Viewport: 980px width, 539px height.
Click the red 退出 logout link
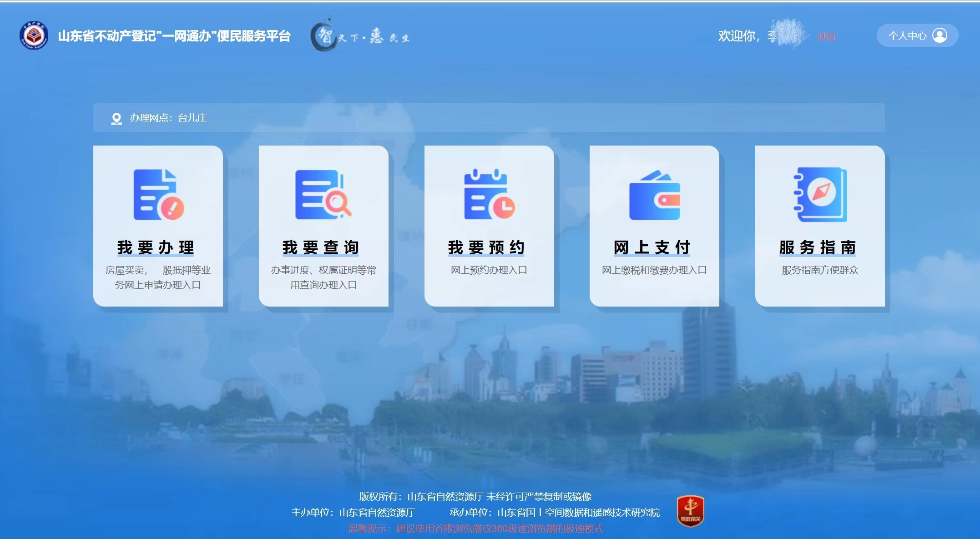tap(826, 36)
